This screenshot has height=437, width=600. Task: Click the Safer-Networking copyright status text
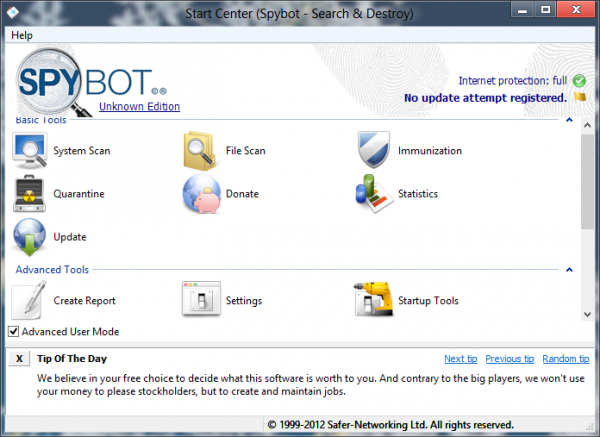[390, 425]
